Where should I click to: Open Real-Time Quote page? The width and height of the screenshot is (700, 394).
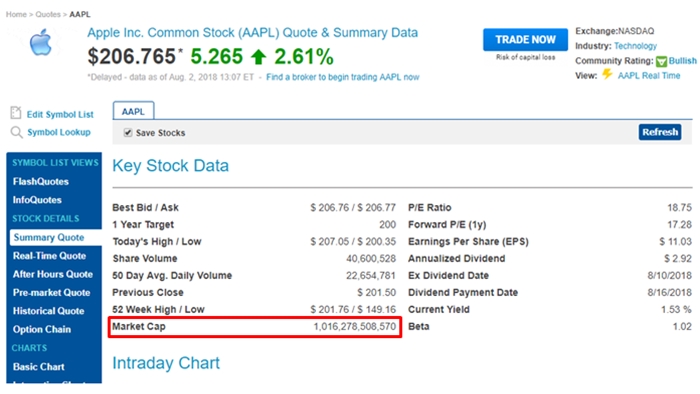(49, 256)
